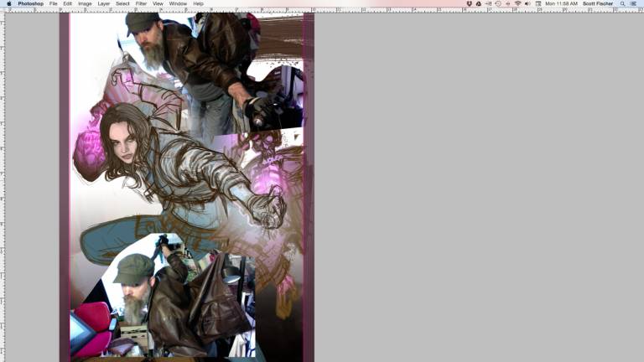Click the Mon 11:58 AM clock

(561, 3)
